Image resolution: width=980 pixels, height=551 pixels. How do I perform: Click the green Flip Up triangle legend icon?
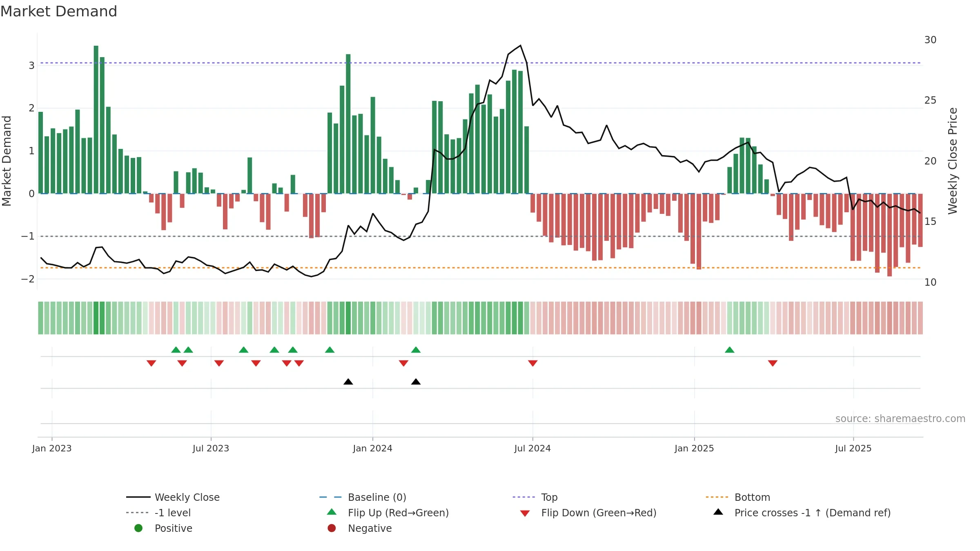click(x=332, y=512)
